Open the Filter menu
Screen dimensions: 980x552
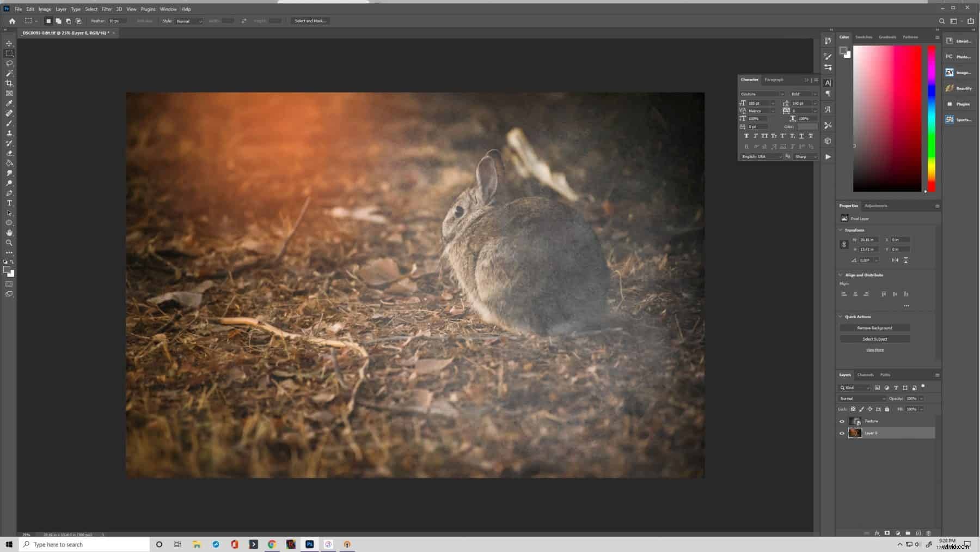pyautogui.click(x=107, y=9)
